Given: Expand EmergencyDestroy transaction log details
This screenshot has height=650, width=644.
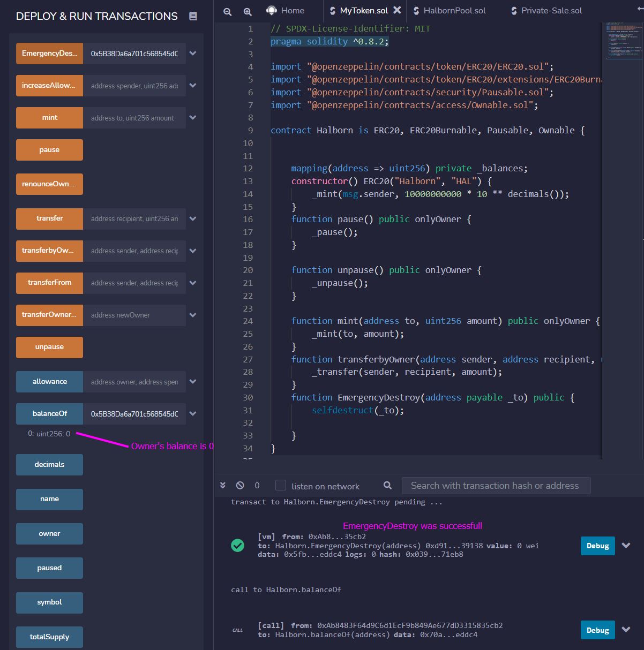Looking at the screenshot, I should (626, 546).
